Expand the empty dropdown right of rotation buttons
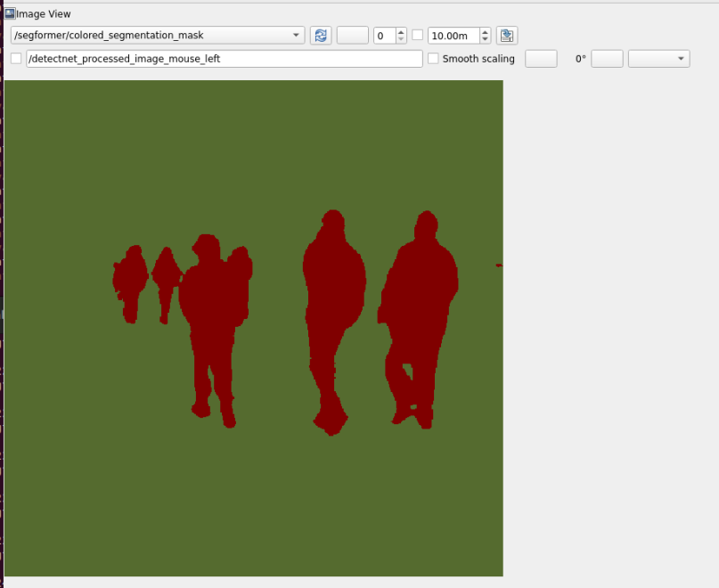Image resolution: width=719 pixels, height=588 pixels. 658,59
